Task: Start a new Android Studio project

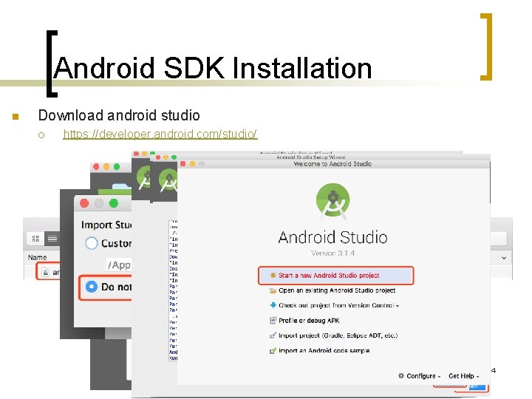Action: coord(336,275)
